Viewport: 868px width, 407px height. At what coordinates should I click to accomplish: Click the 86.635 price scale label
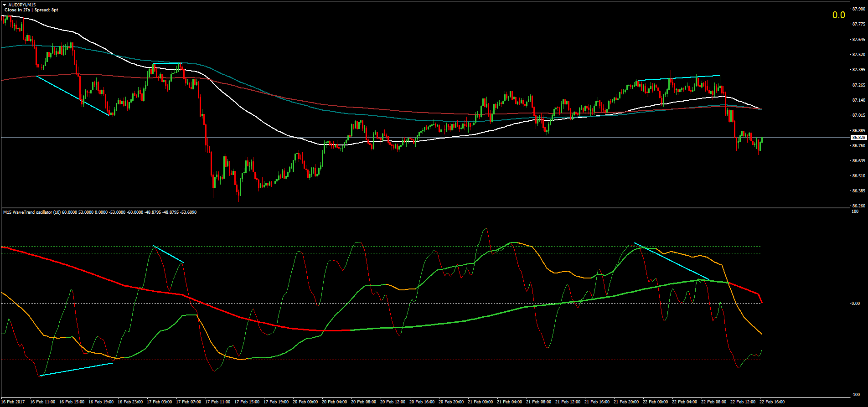858,161
